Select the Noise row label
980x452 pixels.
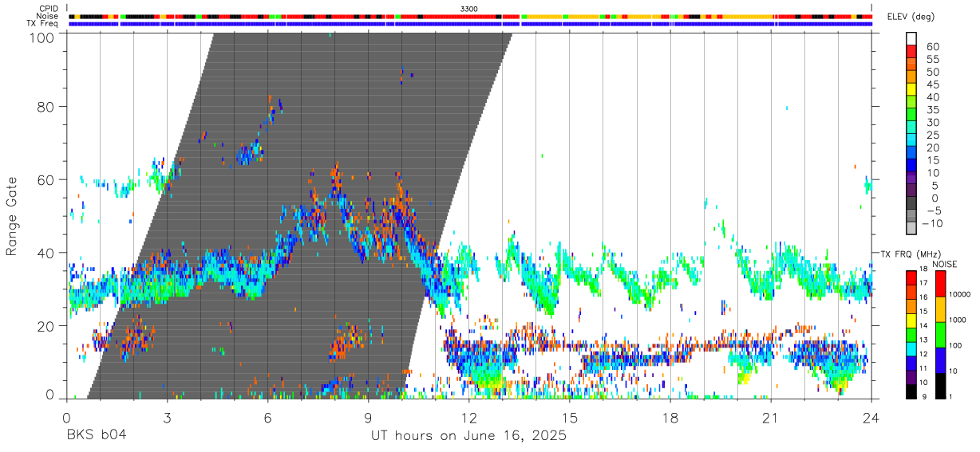[49, 16]
